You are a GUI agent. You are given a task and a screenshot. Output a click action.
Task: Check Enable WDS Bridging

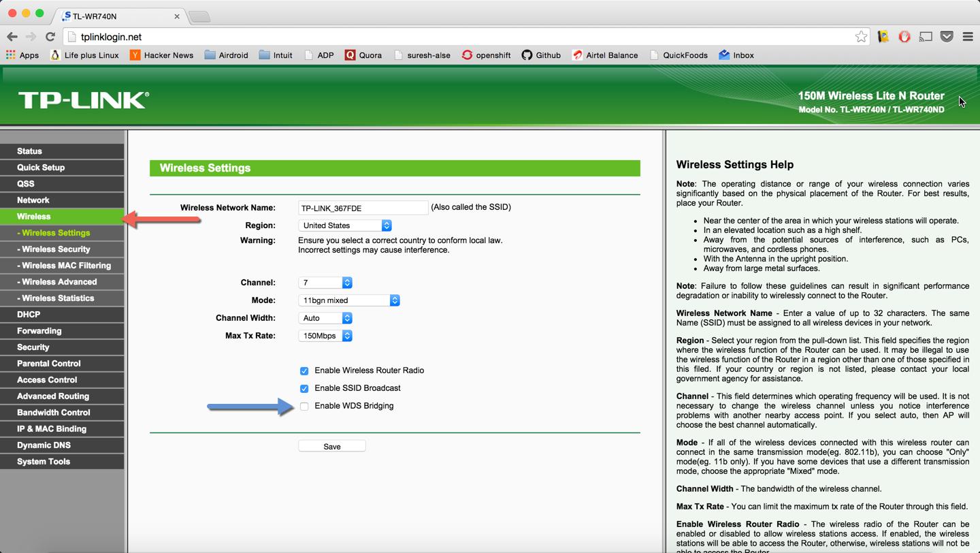click(304, 407)
